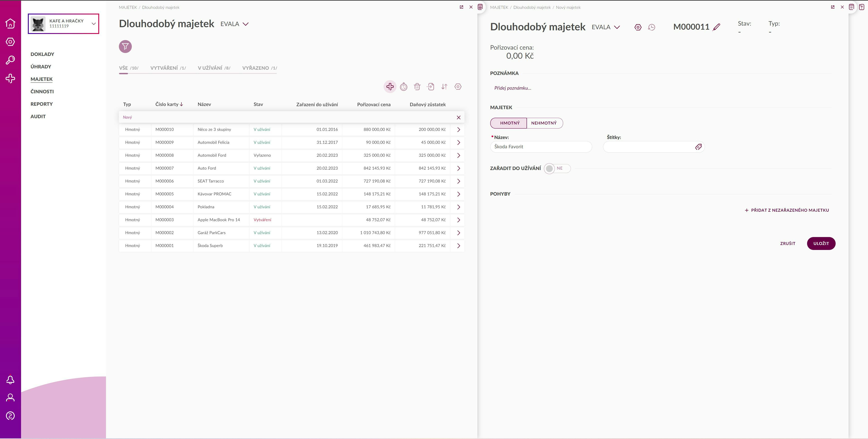Open the Něco ze 3 skupiny row arrow
Viewport: 868px width, 439px height.
coord(458,130)
